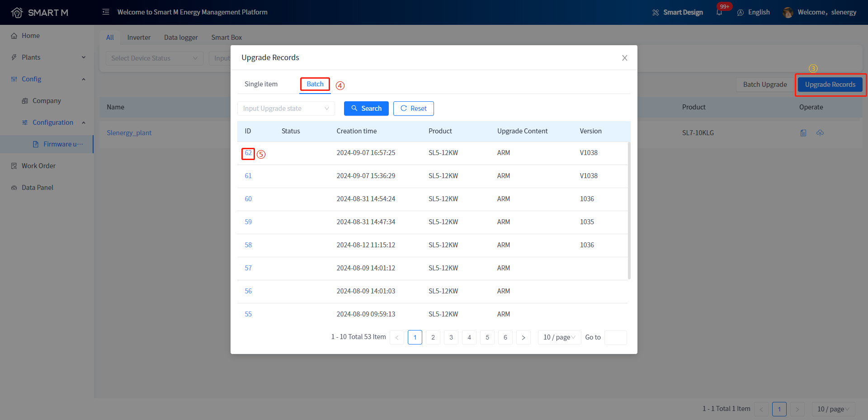Screen dimensions: 868x420
Task: Open Smart Design tool
Action: click(x=677, y=13)
